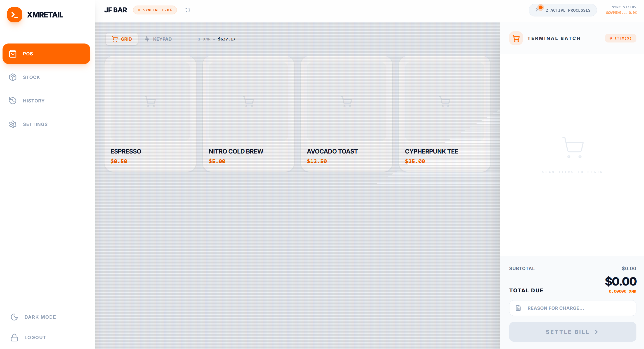The height and width of the screenshot is (349, 644).
Task: Select the Cypherpunk Tee product card
Action: tap(444, 114)
